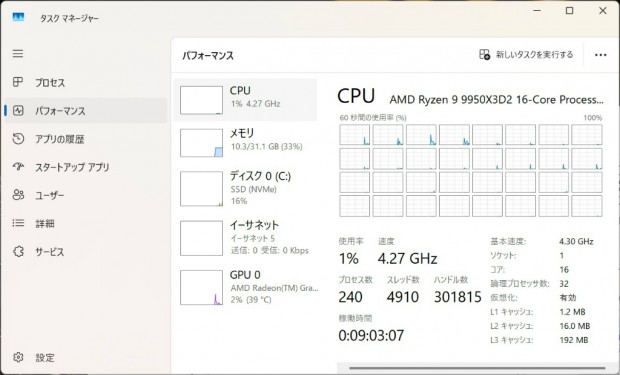
Task: Click the メモリ resource label
Action: [242, 133]
